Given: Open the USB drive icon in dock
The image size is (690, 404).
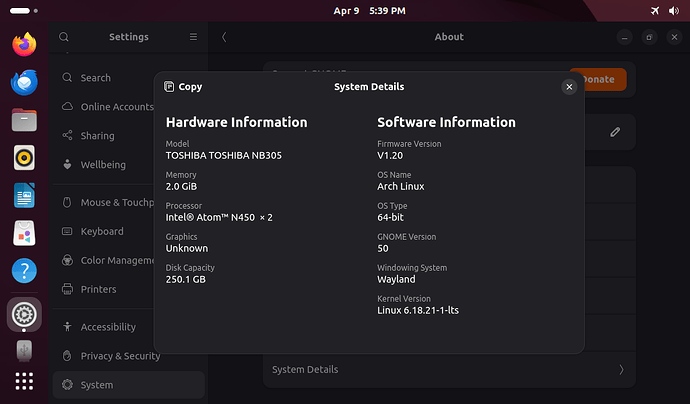Looking at the screenshot, I should [24, 350].
